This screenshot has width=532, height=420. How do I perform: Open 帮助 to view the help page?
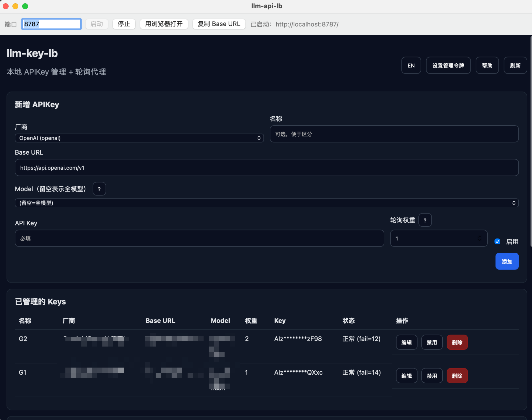[x=487, y=65]
